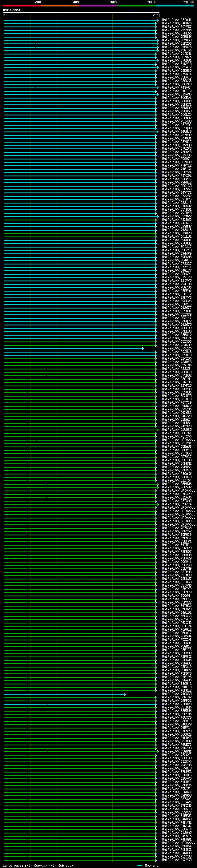The width and height of the screenshot is (197, 868).
Task: Select the UniRef100_Q2HAV3 label
Action: point(176,704)
